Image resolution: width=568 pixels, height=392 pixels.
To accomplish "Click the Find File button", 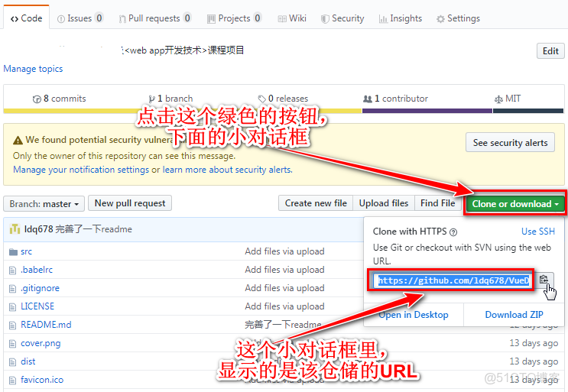I will pyautogui.click(x=437, y=203).
